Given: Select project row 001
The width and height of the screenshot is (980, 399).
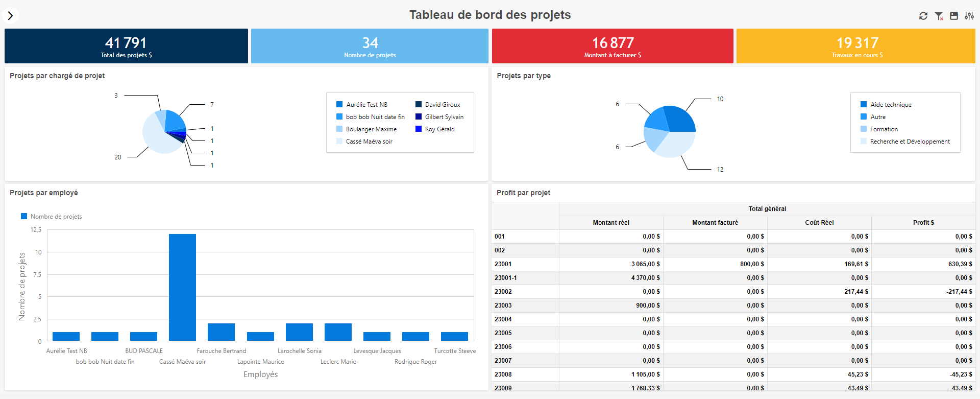Looking at the screenshot, I should point(733,237).
